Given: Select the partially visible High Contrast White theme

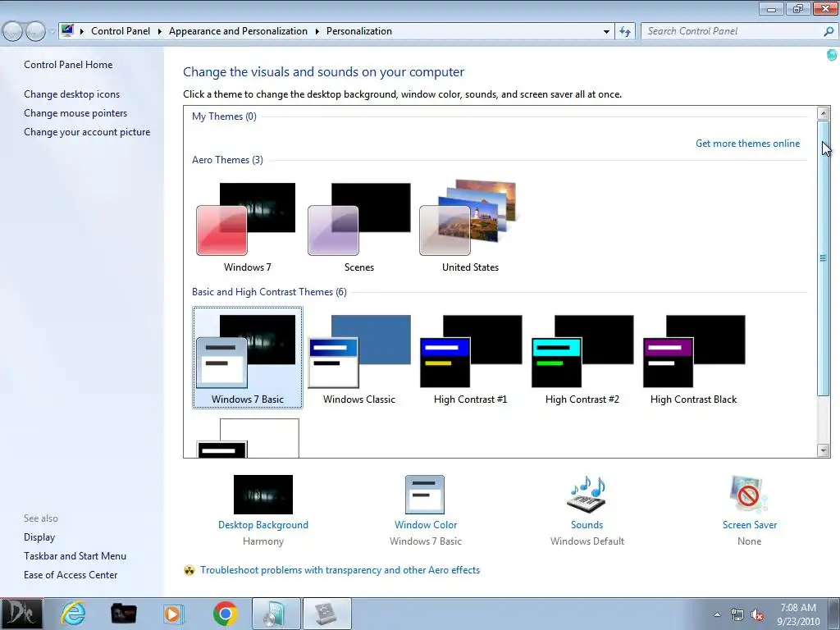Looking at the screenshot, I should (247, 438).
